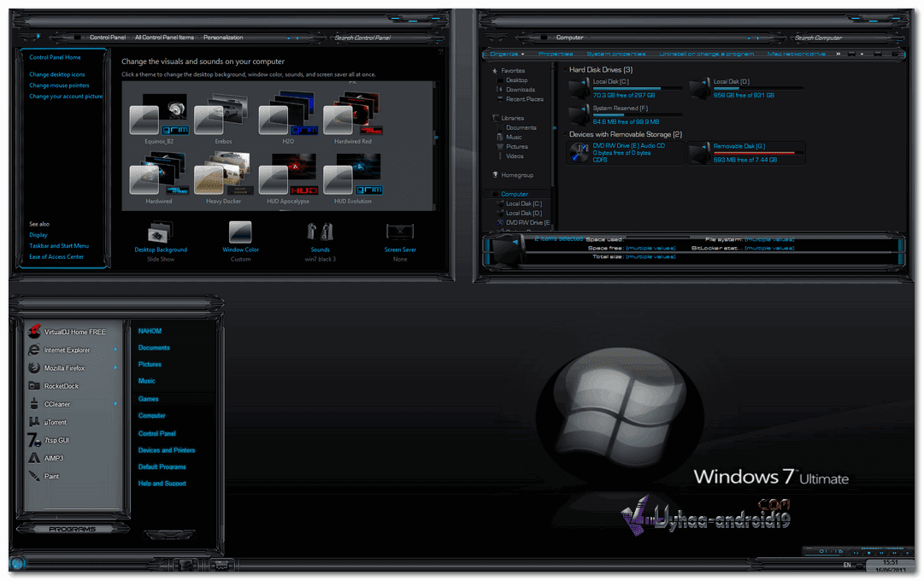924x581 pixels.
Task: Click the PROGRAMS button in Start menu
Action: coord(72,529)
